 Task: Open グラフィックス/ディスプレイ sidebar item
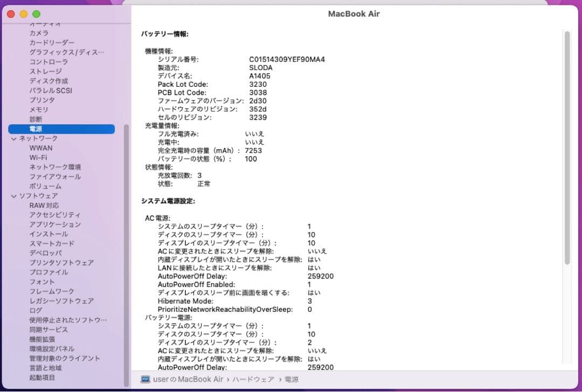click(67, 52)
